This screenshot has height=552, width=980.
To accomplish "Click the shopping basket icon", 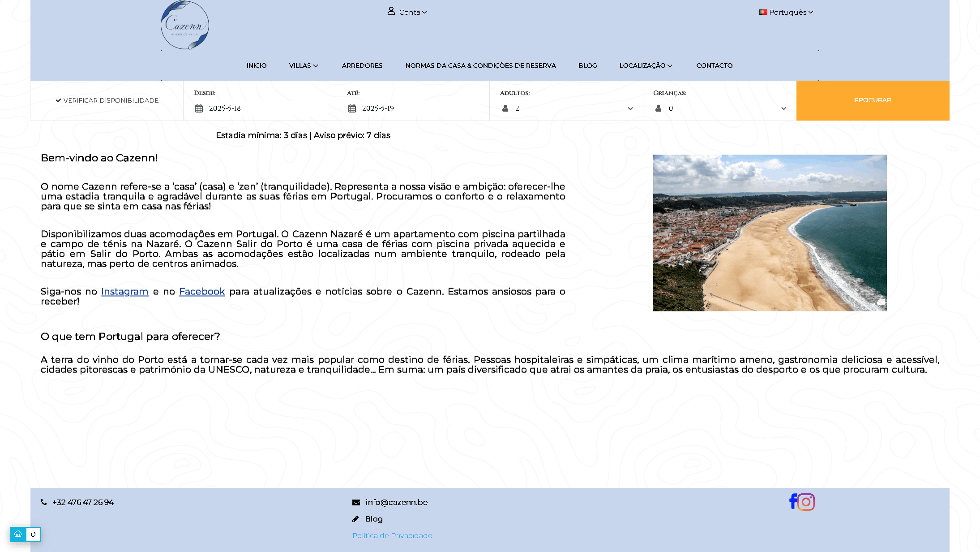I will coord(18,534).
